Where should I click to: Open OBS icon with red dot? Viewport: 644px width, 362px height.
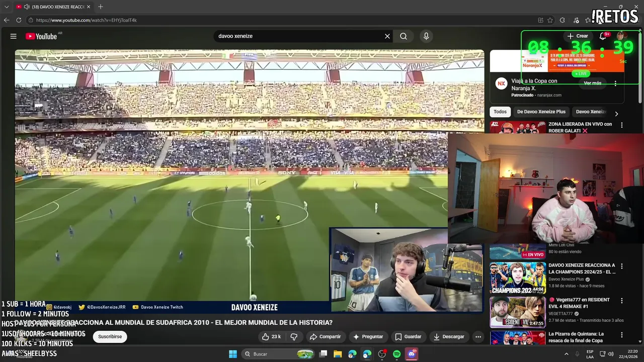[x=382, y=354]
